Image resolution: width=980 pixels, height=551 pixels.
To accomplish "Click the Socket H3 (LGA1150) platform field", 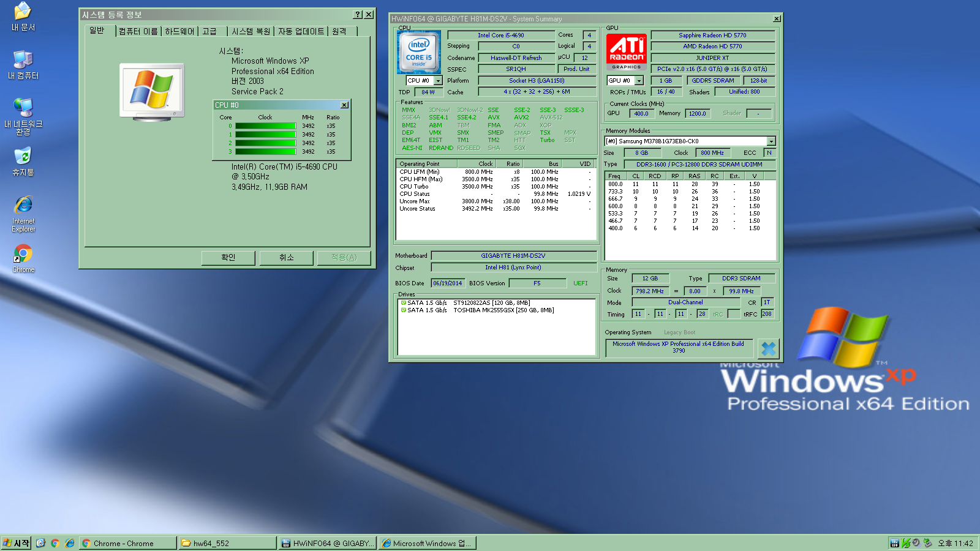I will coord(537,81).
